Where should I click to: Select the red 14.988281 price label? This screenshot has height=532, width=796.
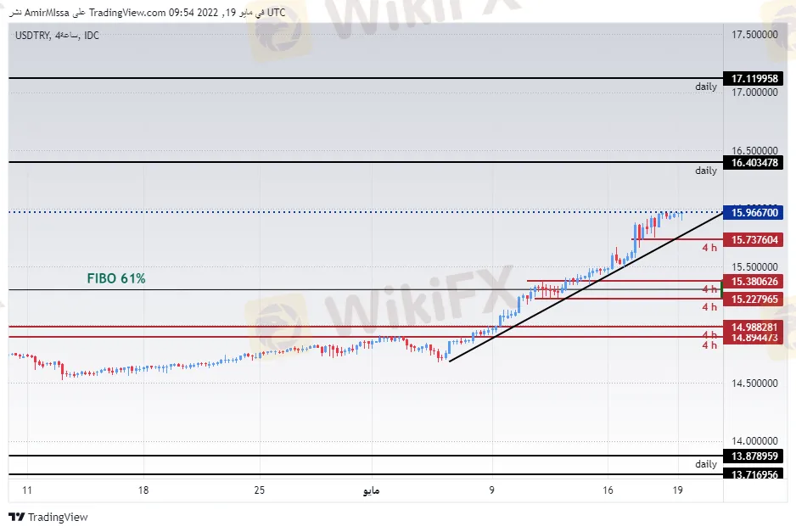tap(754, 327)
